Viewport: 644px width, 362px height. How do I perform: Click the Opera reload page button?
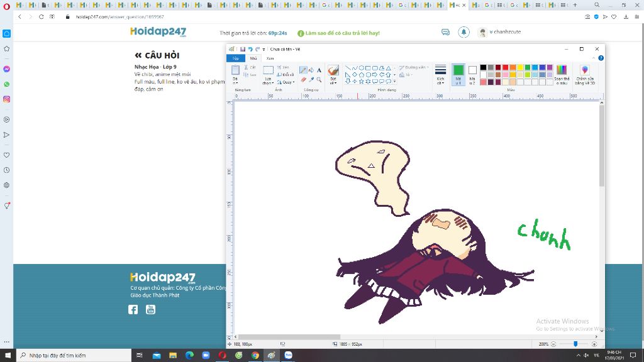(41, 17)
